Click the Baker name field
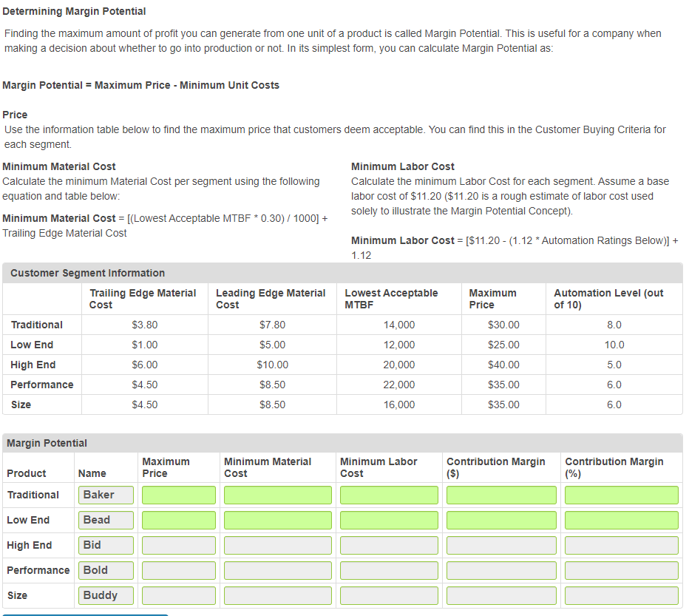This screenshot has width=689, height=616. pos(106,495)
